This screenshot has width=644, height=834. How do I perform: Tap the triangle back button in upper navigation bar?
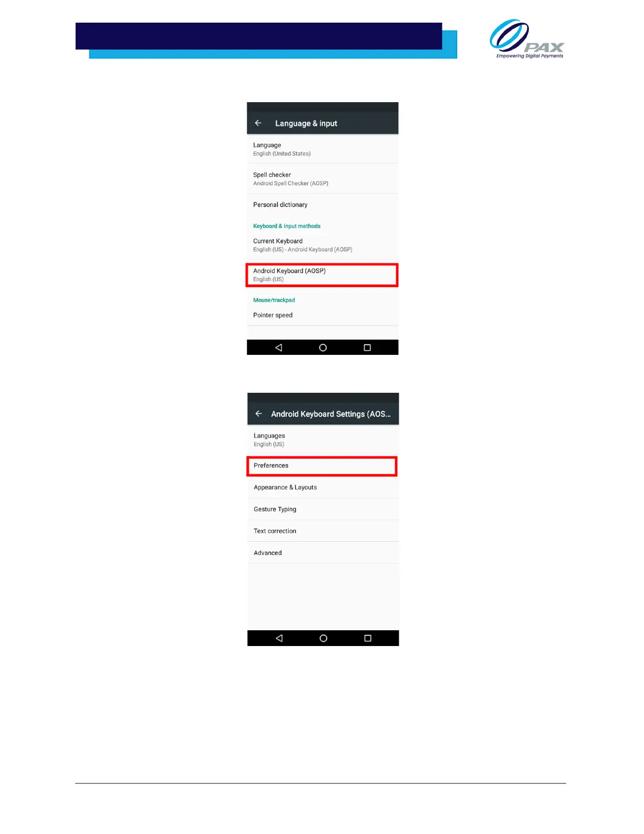click(x=279, y=347)
